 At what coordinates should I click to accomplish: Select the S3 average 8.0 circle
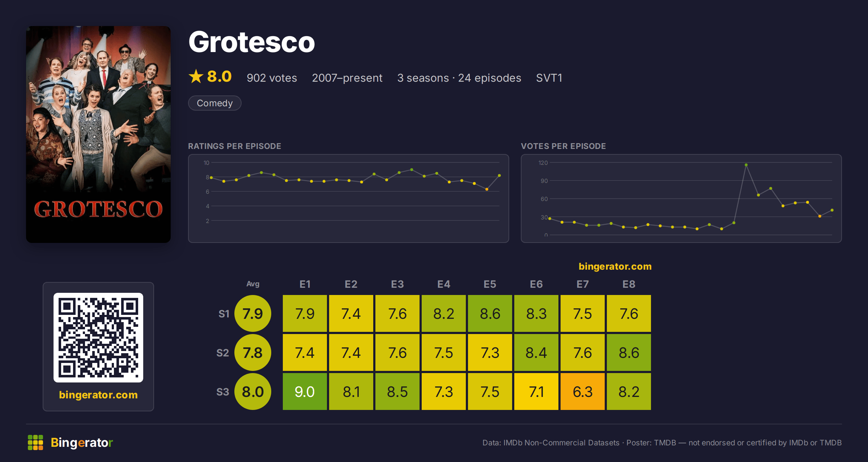(253, 392)
